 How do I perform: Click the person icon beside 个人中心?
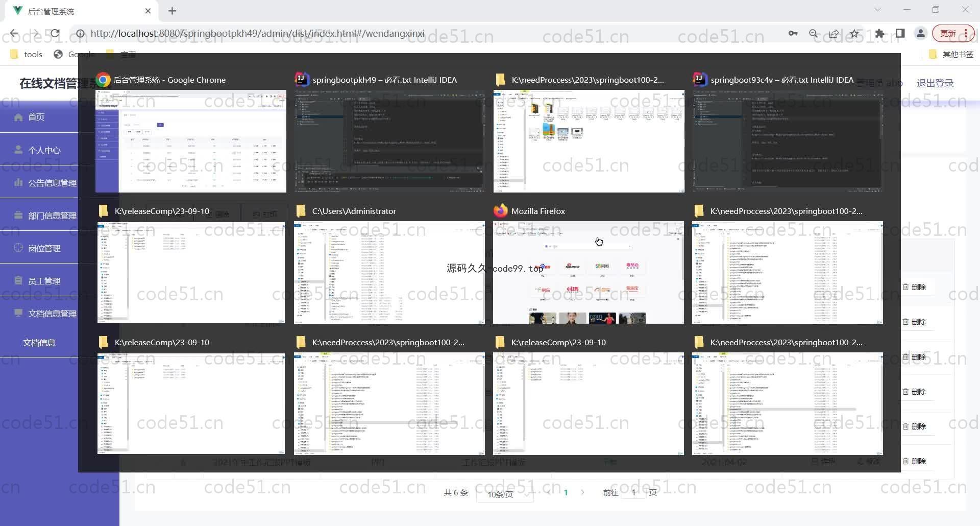pyautogui.click(x=18, y=150)
